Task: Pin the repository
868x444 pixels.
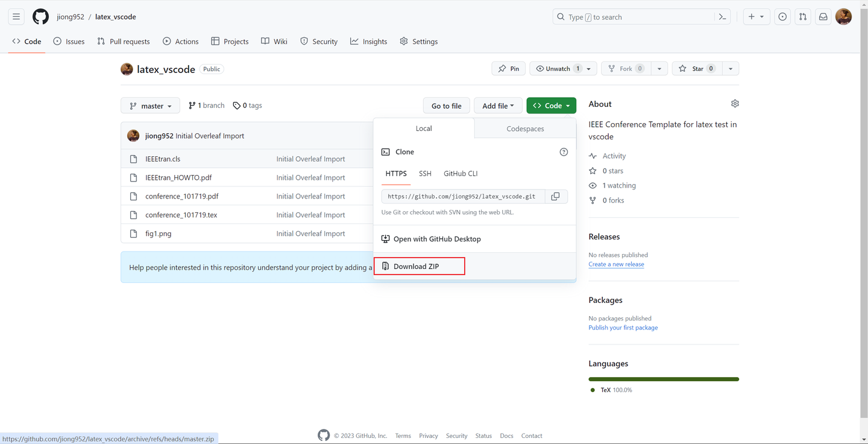Action: pos(508,68)
